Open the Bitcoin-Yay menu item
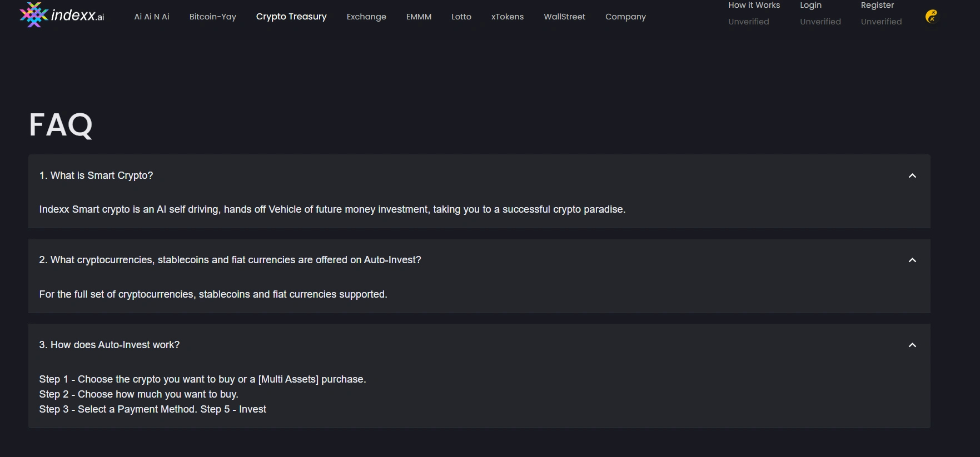The image size is (980, 457). point(213,17)
